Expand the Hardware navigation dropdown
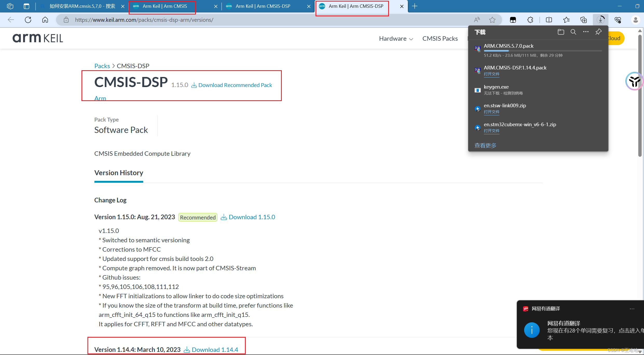The height and width of the screenshot is (355, 644). [x=396, y=39]
